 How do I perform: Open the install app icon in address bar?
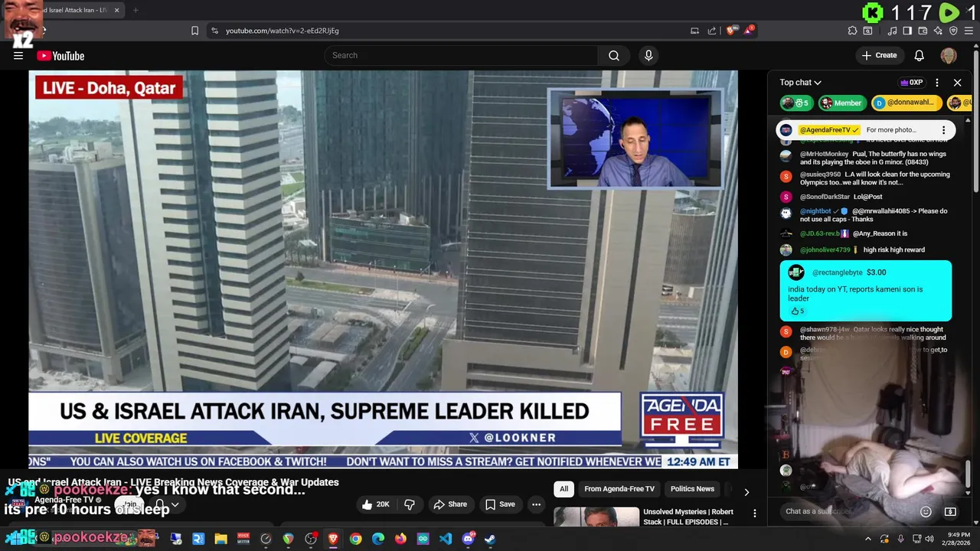click(x=694, y=31)
